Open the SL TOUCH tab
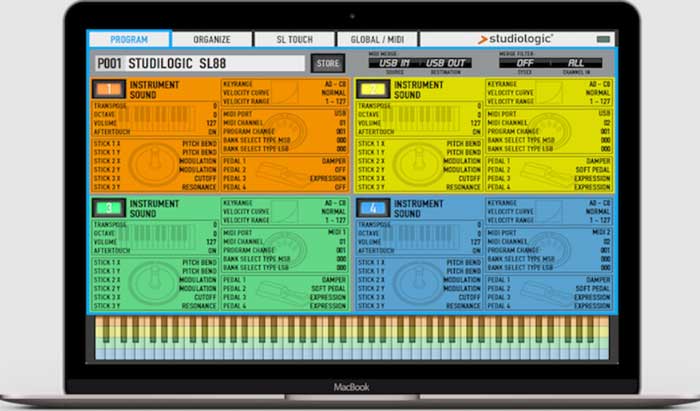 294,39
